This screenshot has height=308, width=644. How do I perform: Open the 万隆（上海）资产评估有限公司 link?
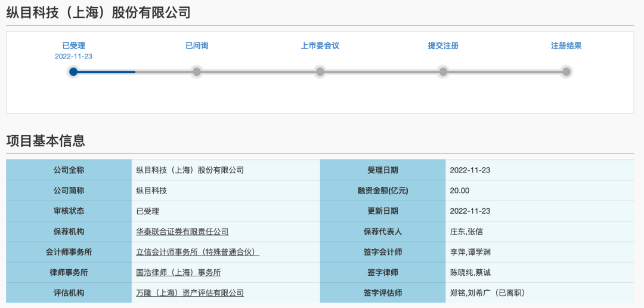click(190, 292)
